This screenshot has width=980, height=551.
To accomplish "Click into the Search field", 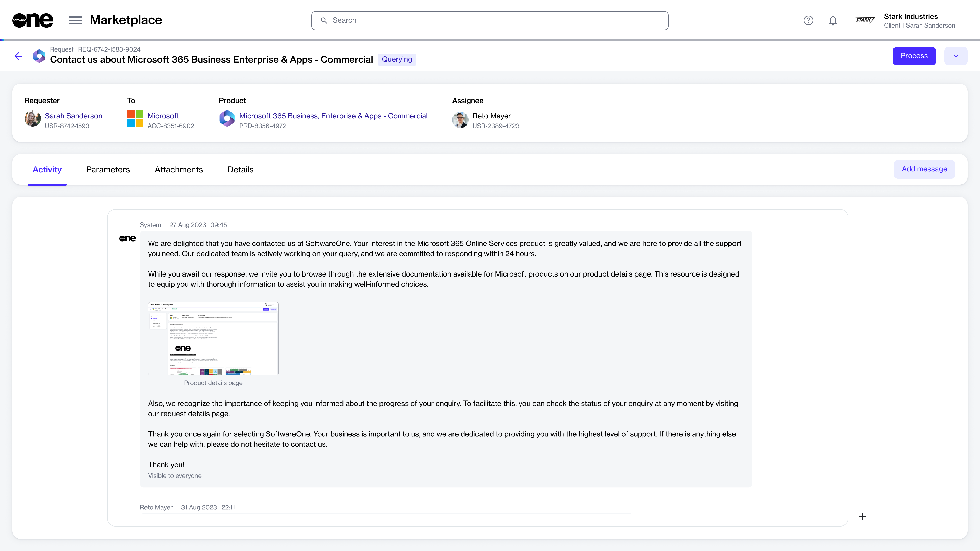I will [x=490, y=20].
